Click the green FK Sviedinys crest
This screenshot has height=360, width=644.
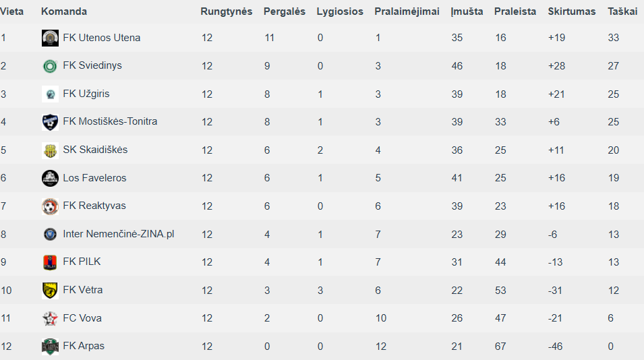[50, 66]
